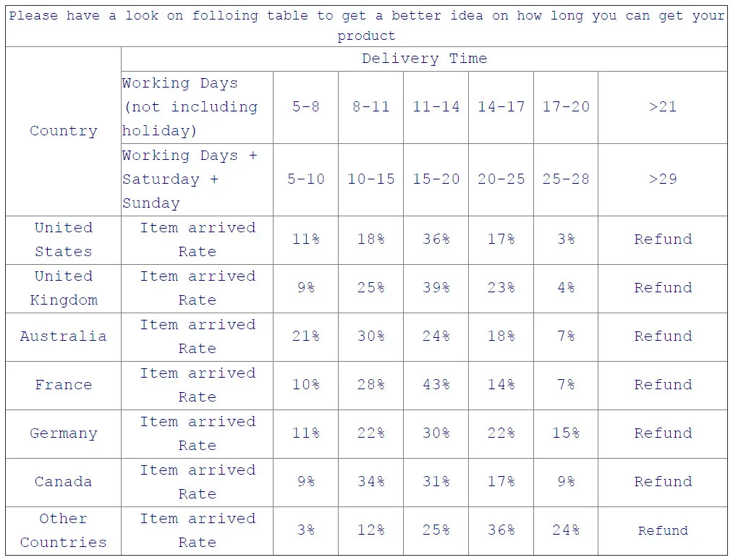Select France's 43% arrival rate cell
This screenshot has height=560, width=733.
click(436, 385)
